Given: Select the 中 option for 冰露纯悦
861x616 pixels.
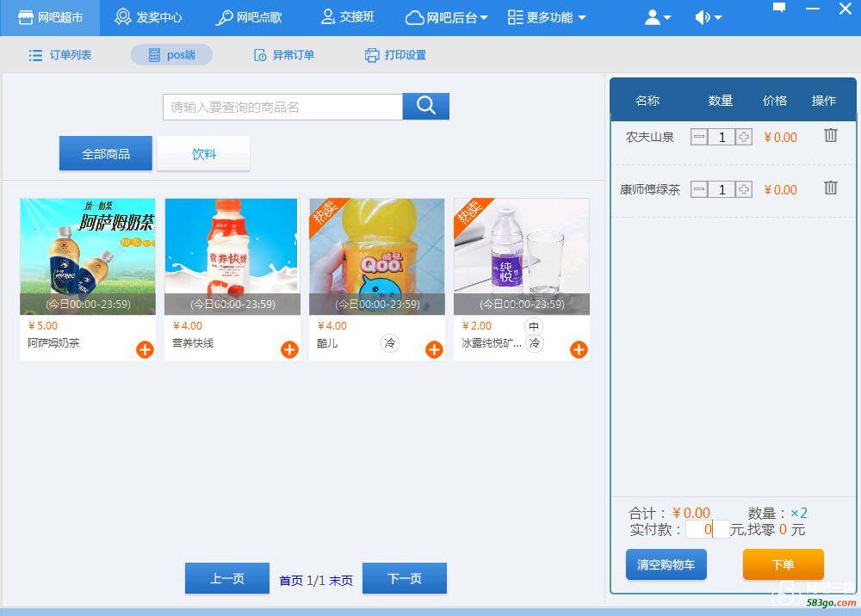Looking at the screenshot, I should [534, 326].
